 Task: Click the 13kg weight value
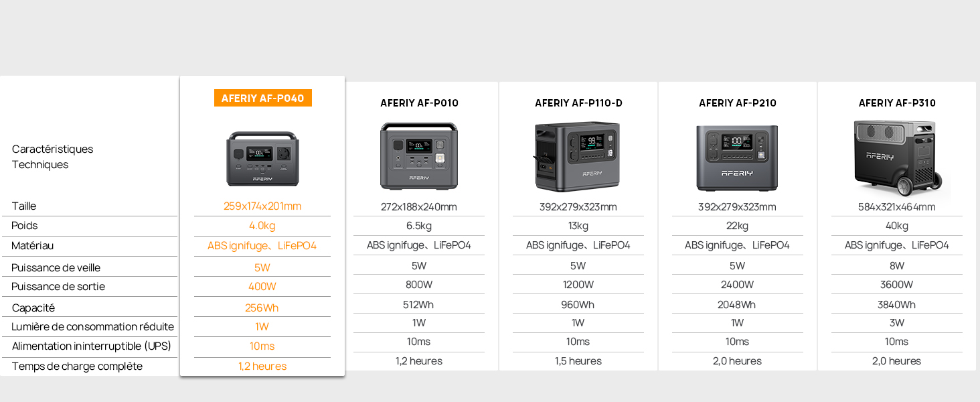pyautogui.click(x=578, y=226)
